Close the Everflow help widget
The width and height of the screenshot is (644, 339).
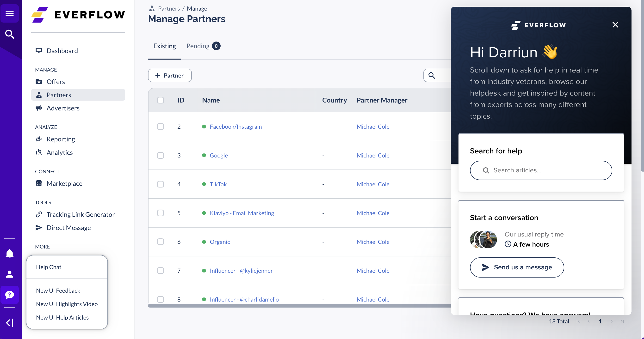click(615, 25)
